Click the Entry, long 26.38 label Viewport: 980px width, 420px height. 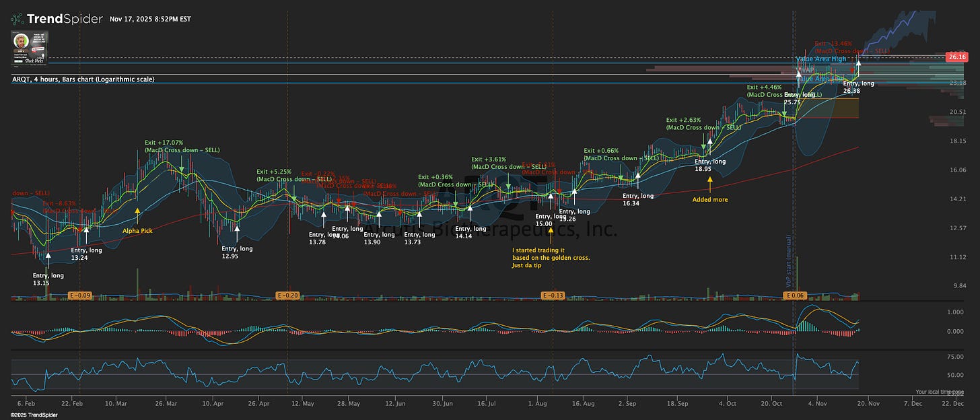[x=858, y=87]
